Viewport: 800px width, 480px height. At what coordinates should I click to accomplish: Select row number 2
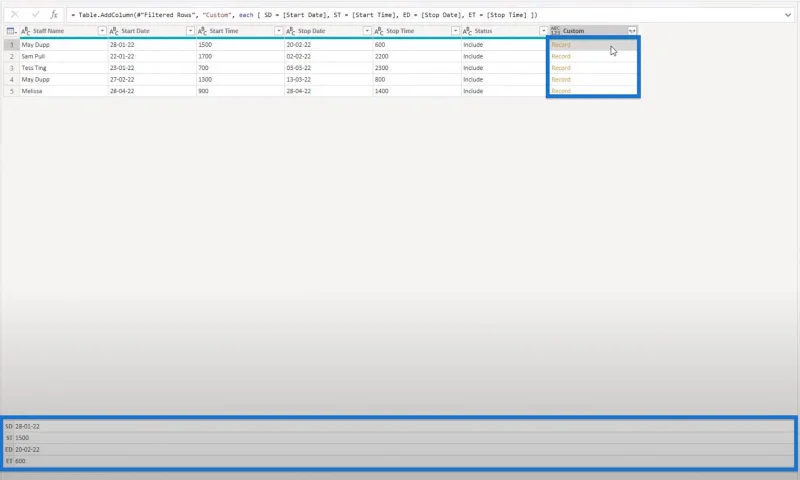(x=12, y=57)
